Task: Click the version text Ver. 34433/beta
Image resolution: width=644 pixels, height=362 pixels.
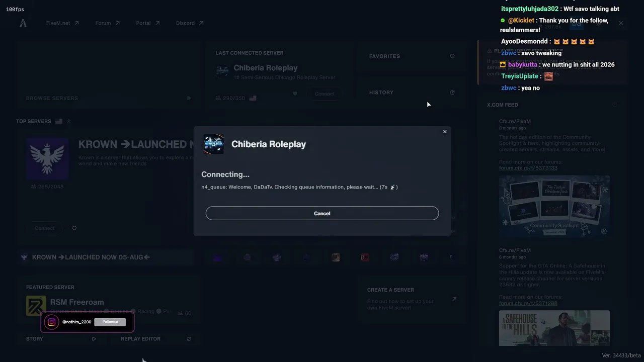Action: coord(621,355)
